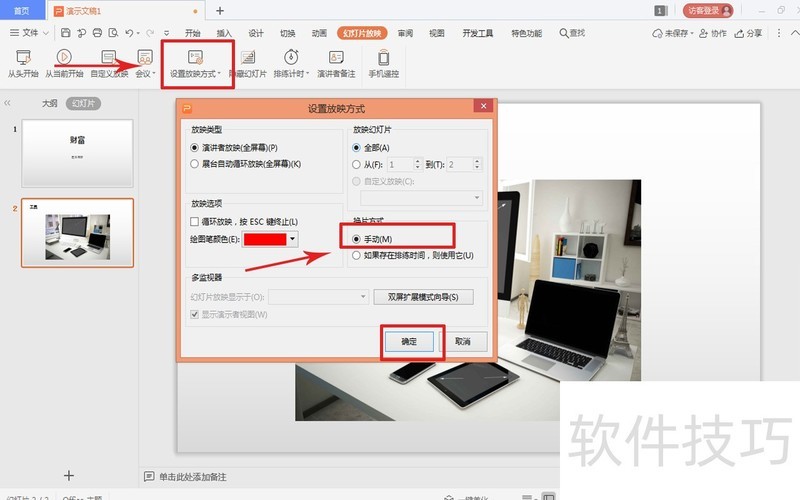Switch to the 动画 ribbon tab

point(319,33)
